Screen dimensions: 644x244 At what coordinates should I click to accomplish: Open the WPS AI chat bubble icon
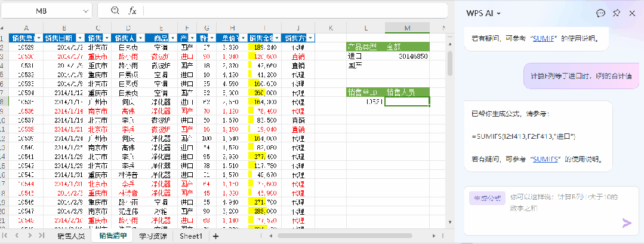pos(600,13)
